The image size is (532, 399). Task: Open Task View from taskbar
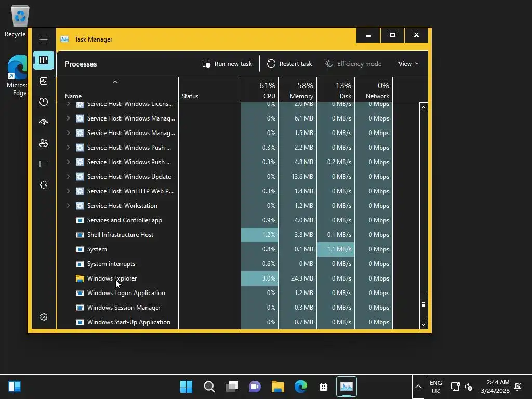(232, 387)
